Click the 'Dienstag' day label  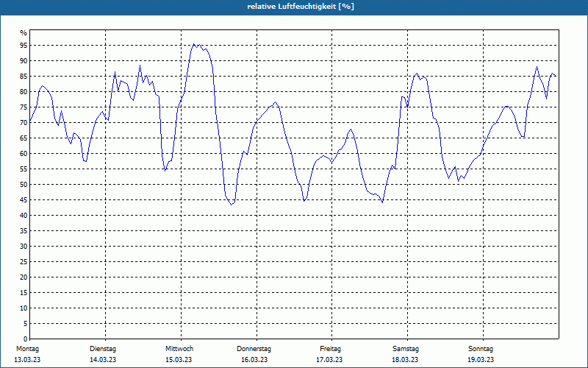pos(103,349)
